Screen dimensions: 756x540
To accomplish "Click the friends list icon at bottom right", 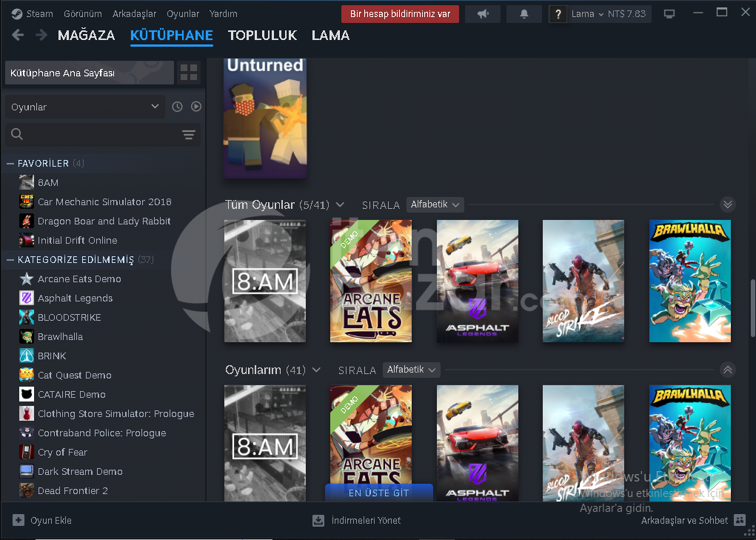I will tap(740, 520).
